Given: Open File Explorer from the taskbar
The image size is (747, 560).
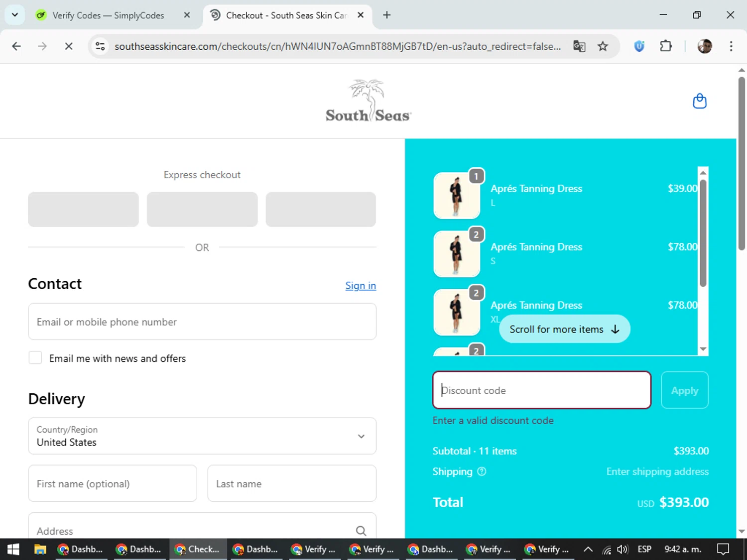Looking at the screenshot, I should (40, 549).
